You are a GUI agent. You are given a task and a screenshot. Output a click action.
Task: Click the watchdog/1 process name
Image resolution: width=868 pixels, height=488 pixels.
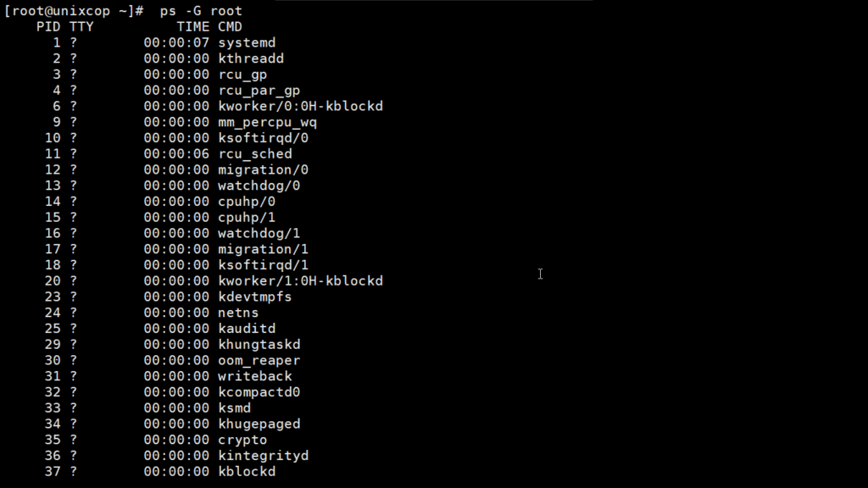click(259, 234)
